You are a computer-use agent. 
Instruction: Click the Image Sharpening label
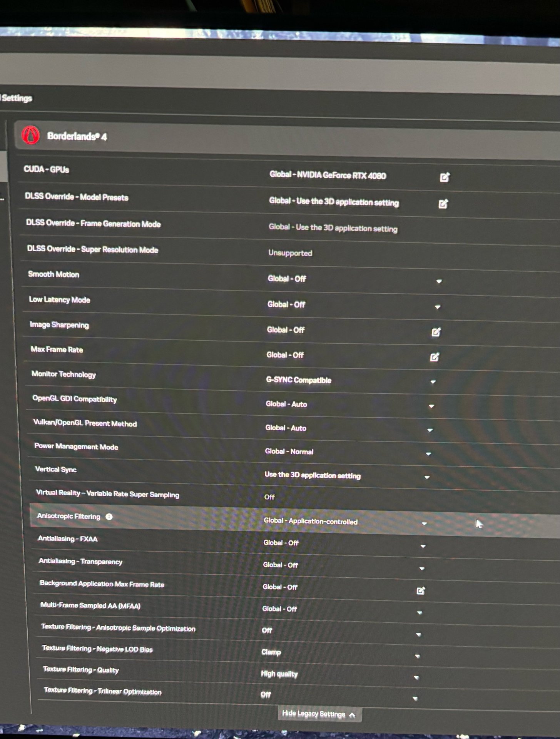point(59,324)
